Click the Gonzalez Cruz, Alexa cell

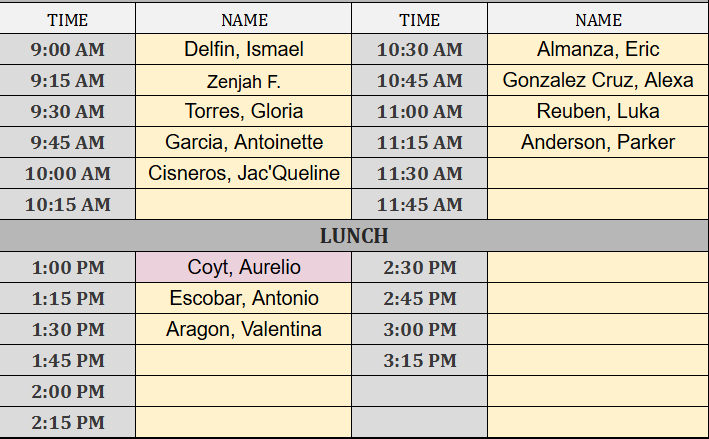pyautogui.click(x=598, y=80)
